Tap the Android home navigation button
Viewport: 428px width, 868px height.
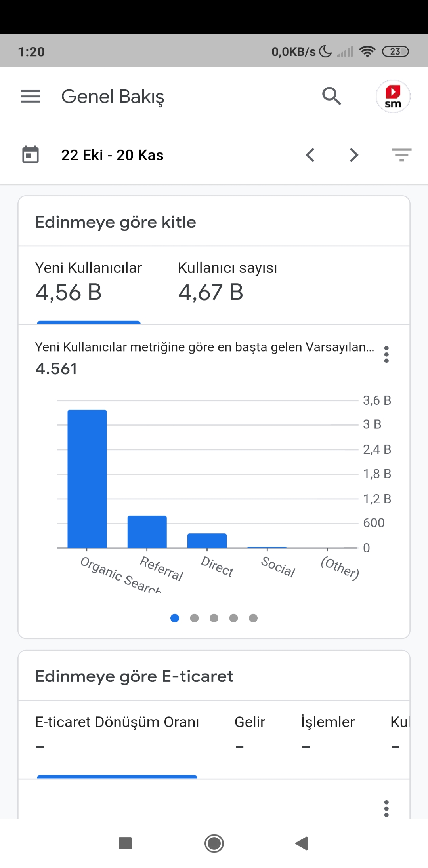214,843
